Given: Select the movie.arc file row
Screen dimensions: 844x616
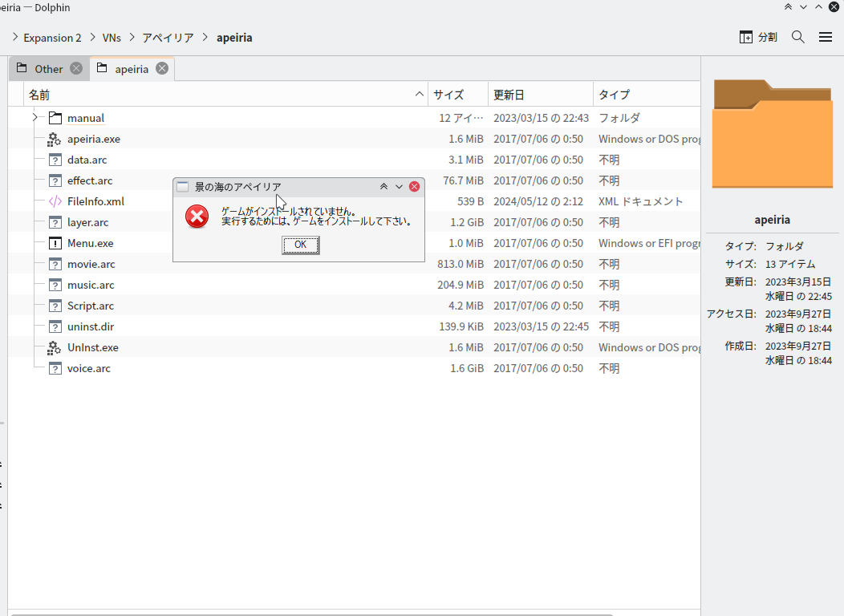Looking at the screenshot, I should point(91,264).
